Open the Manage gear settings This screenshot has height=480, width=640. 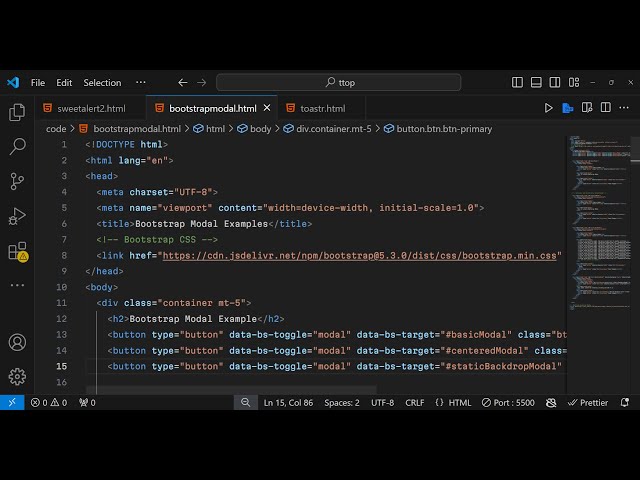pyautogui.click(x=17, y=376)
